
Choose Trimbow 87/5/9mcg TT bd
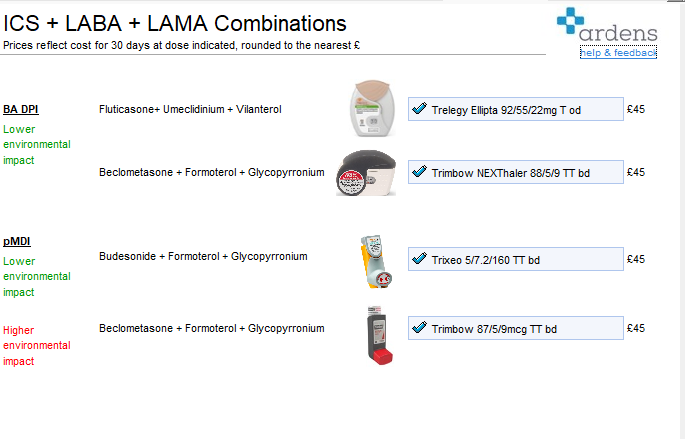coord(494,329)
